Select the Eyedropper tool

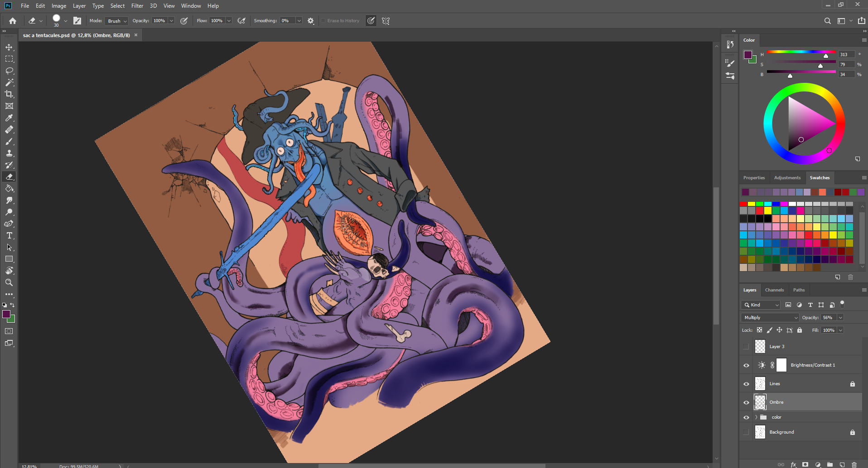point(9,118)
